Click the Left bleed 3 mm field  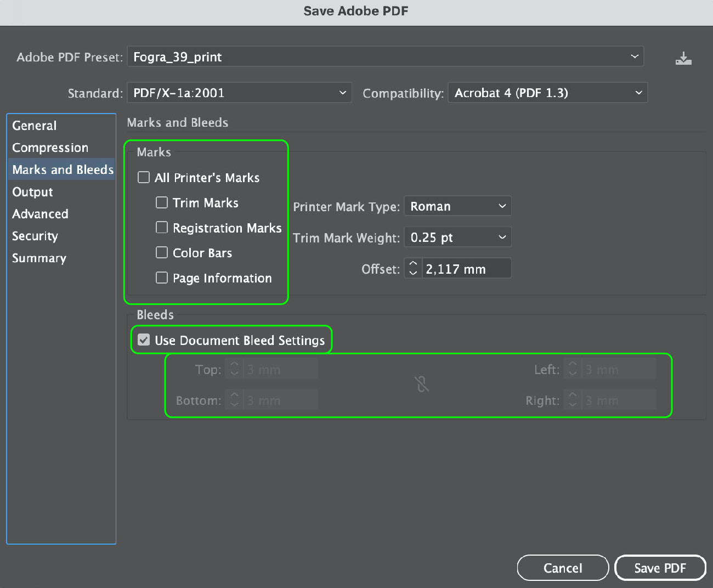(x=619, y=369)
